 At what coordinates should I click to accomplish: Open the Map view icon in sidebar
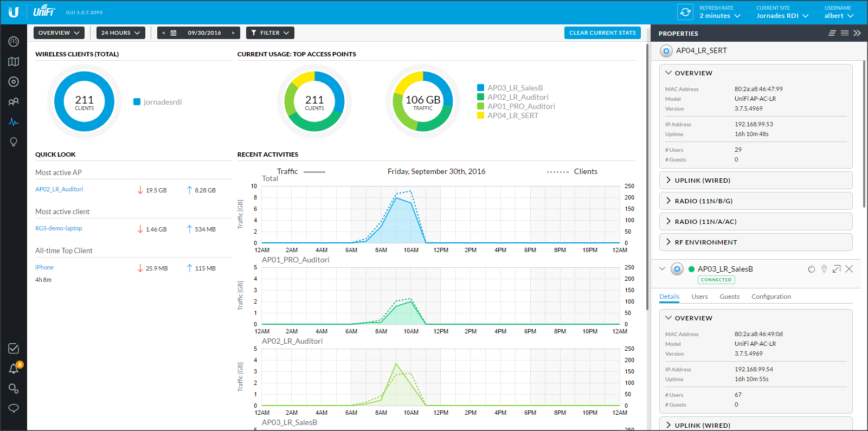click(14, 62)
